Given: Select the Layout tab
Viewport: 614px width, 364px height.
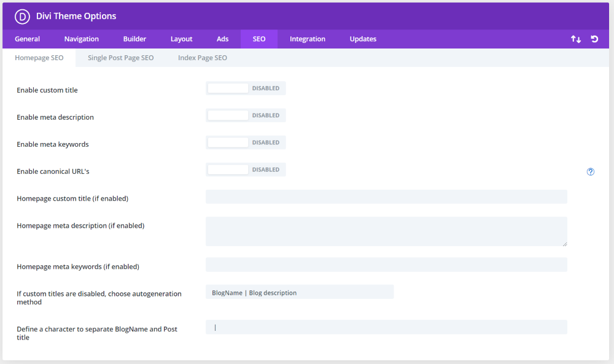Looking at the screenshot, I should pyautogui.click(x=181, y=39).
